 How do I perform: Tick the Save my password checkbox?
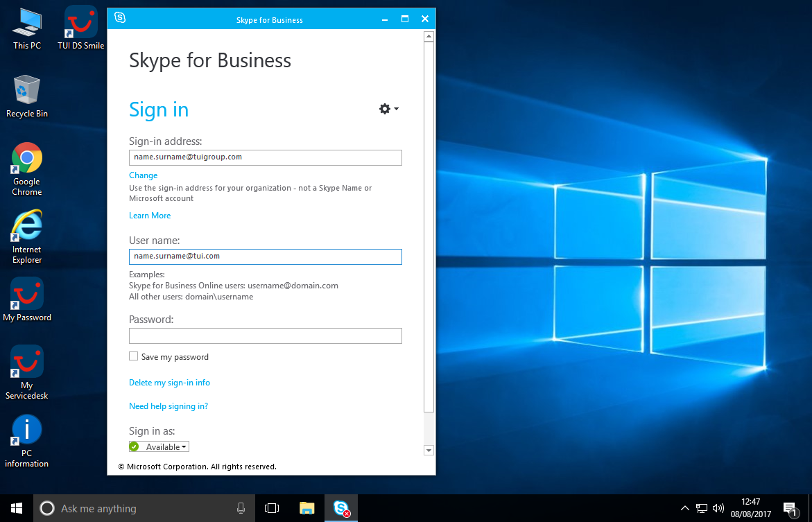[134, 356]
